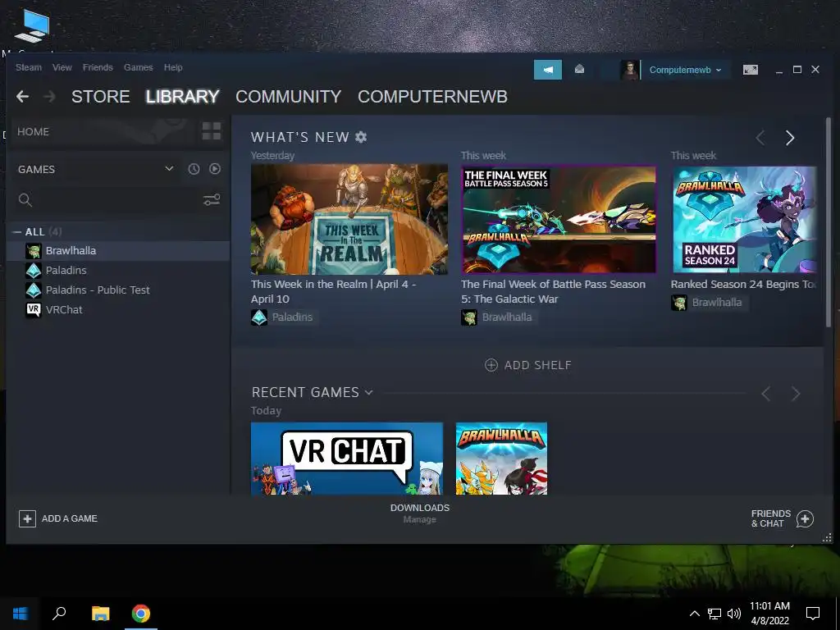Open Brawlhalla recent game tile

click(501, 459)
